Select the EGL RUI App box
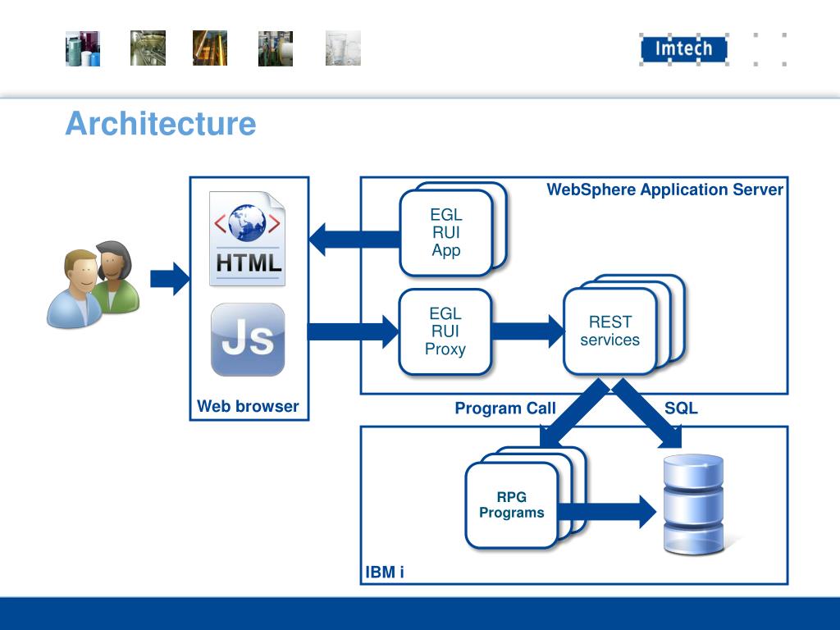 [x=446, y=232]
